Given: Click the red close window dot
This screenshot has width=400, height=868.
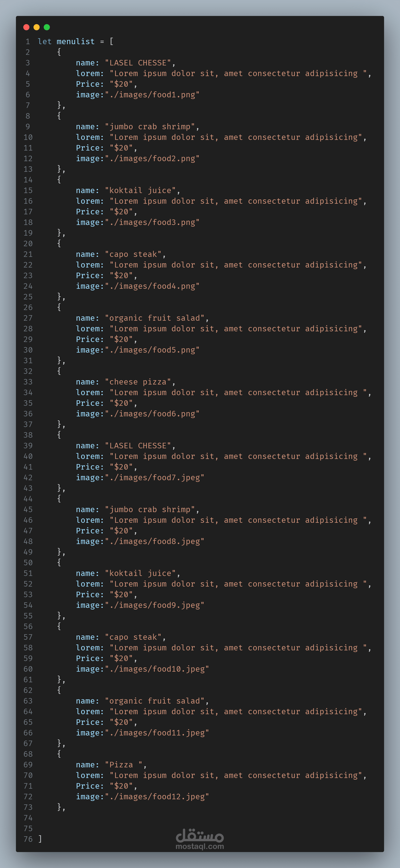Looking at the screenshot, I should 26,27.
